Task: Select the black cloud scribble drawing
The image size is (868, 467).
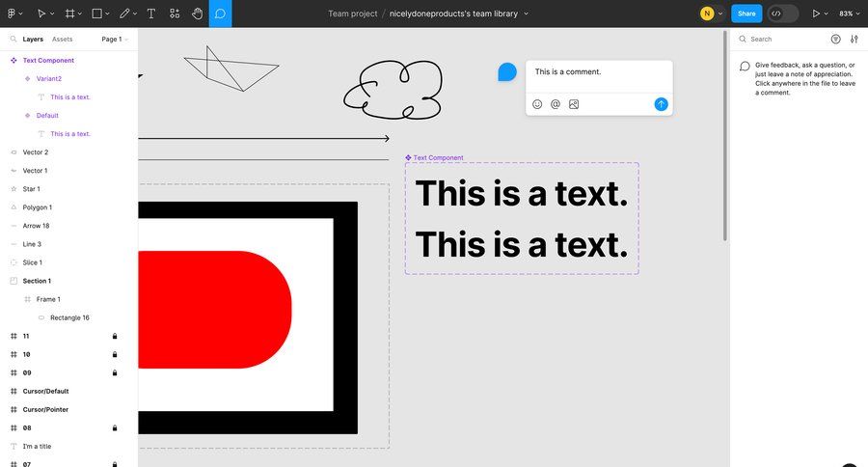Action: point(393,90)
